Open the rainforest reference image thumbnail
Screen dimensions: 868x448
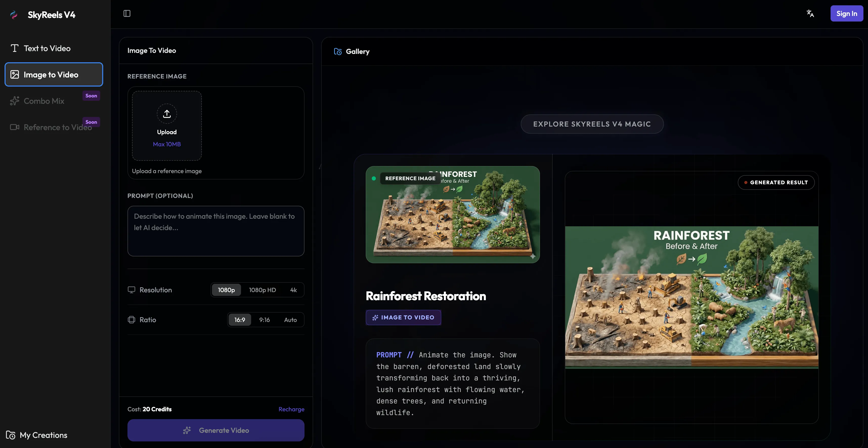(452, 214)
